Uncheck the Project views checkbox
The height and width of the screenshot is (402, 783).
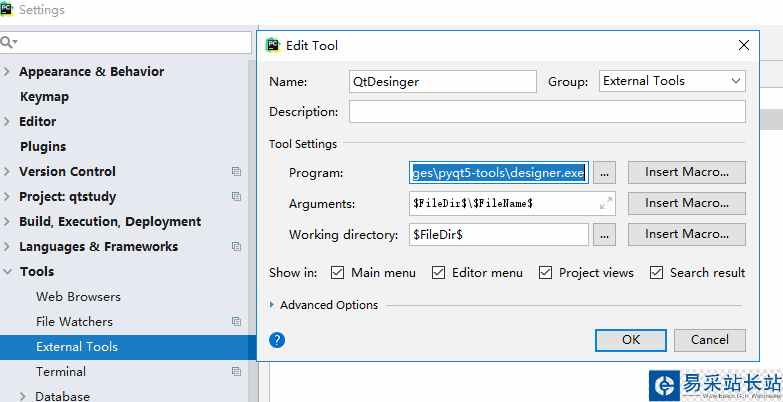pos(546,272)
